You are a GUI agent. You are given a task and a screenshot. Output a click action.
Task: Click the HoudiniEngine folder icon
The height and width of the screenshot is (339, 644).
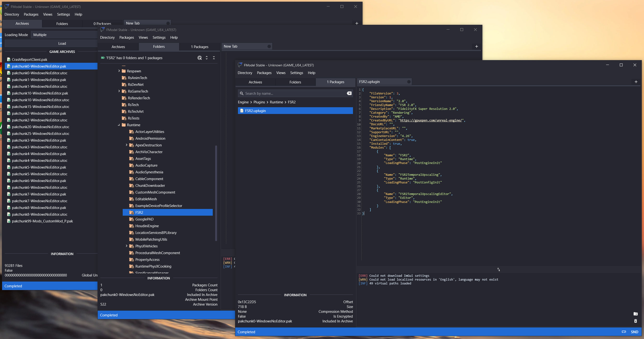pos(132,226)
